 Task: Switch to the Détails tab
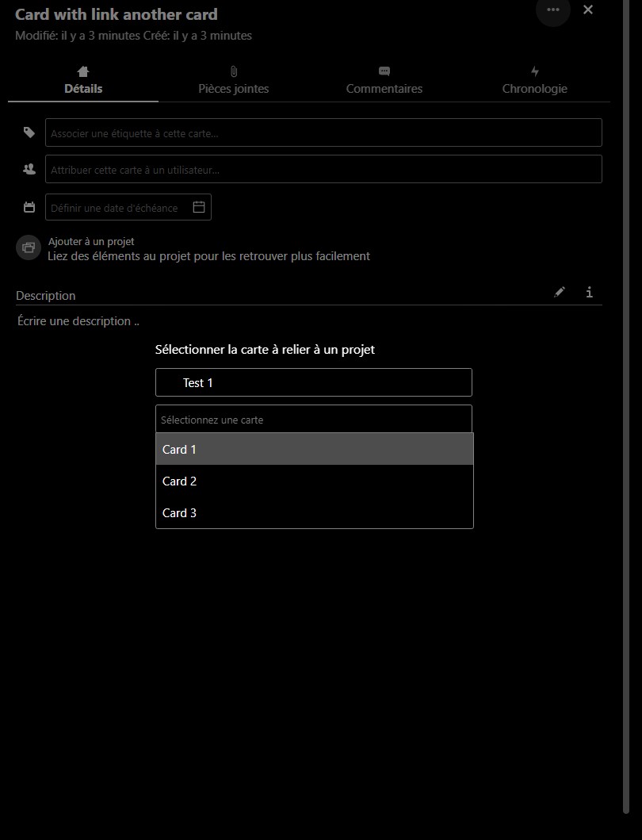(x=83, y=80)
